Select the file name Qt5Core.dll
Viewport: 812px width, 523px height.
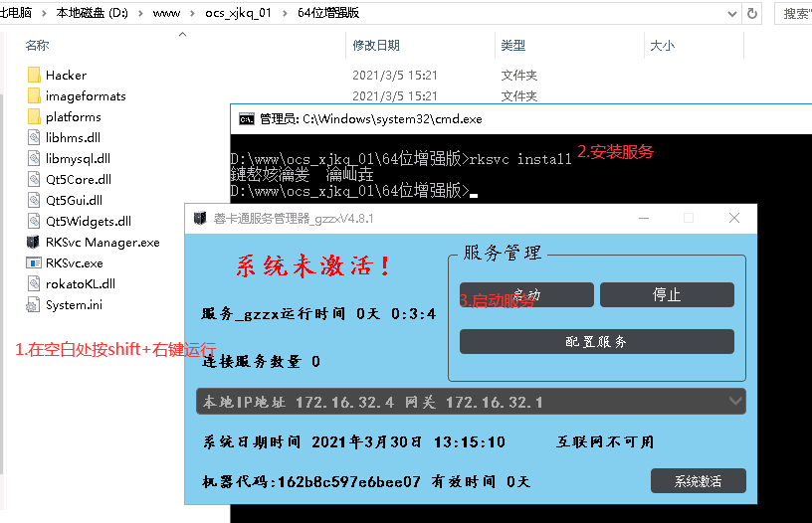pyautogui.click(x=79, y=180)
